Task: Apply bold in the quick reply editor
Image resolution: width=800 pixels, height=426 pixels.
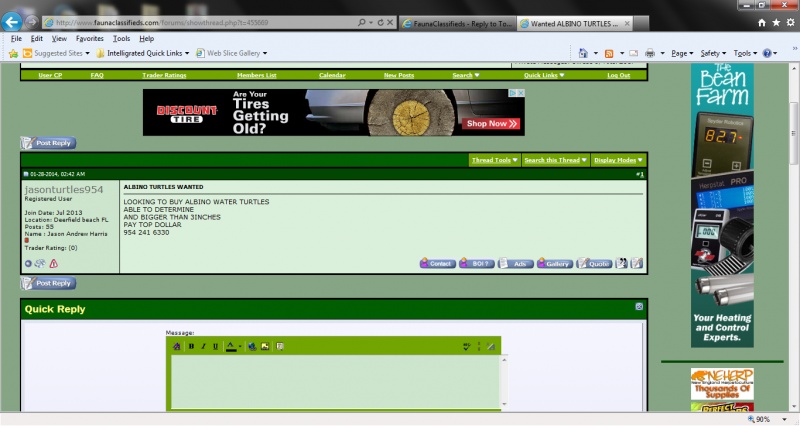Action: 191,346
